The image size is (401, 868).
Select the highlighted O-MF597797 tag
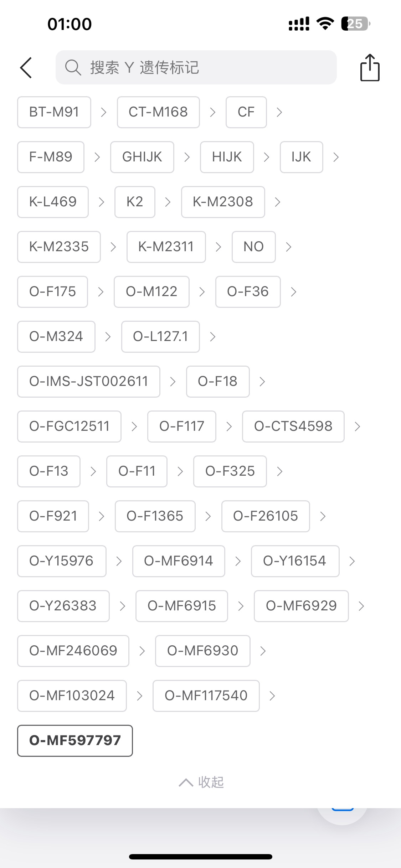[x=75, y=741]
